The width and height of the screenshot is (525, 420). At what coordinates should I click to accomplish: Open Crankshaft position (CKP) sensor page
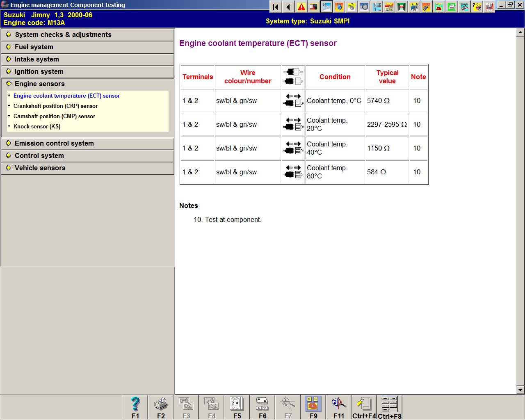[x=55, y=106]
